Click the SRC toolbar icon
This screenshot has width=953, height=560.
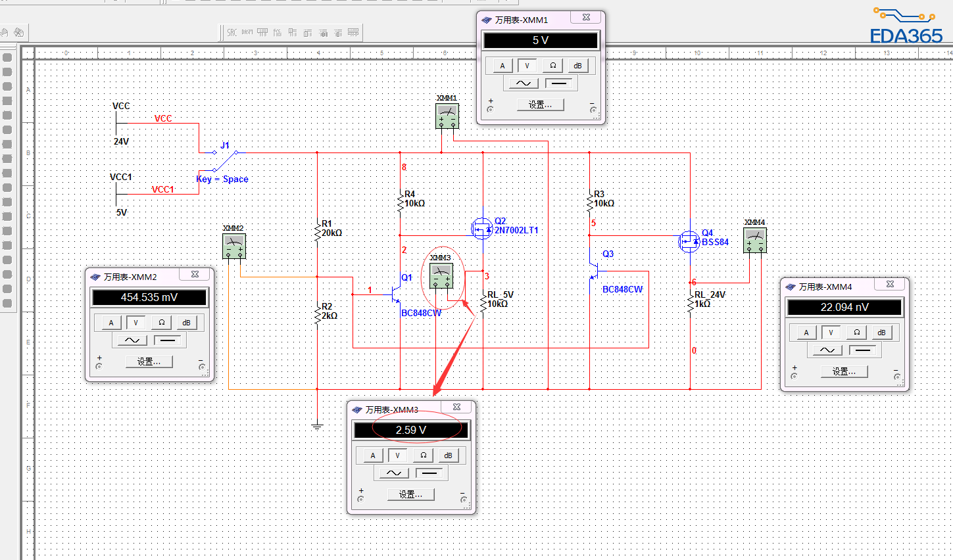(232, 32)
